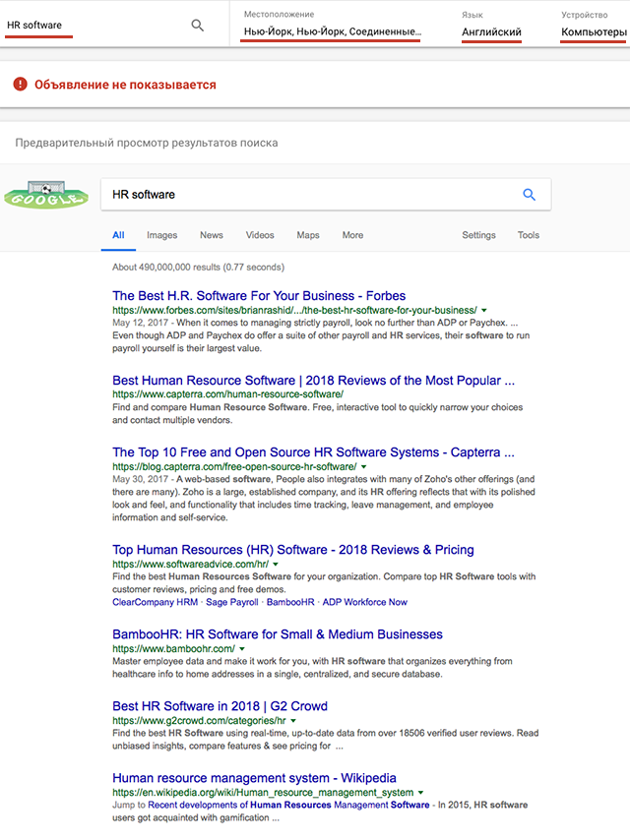Open Top Human Resources Software Reviews & Pricing
Image resolution: width=630 pixels, height=840 pixels.
(293, 550)
